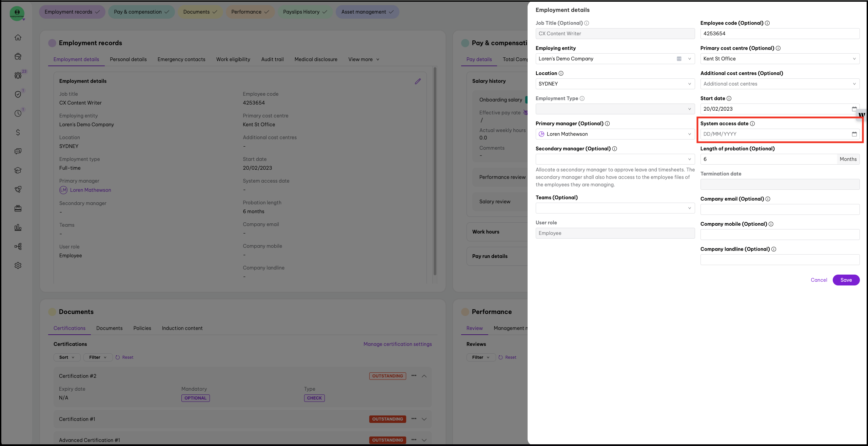Click the Start date calendar icon

[x=854, y=109]
